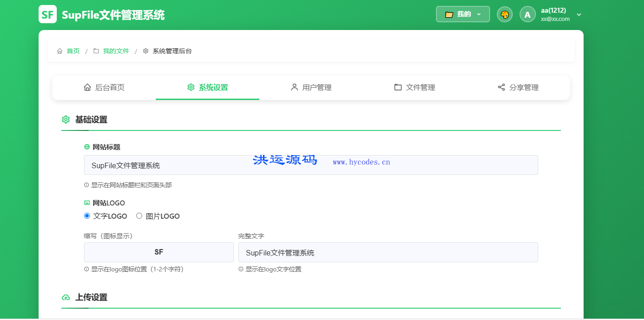Click the yellow emoji icon in the top bar

pyautogui.click(x=505, y=14)
